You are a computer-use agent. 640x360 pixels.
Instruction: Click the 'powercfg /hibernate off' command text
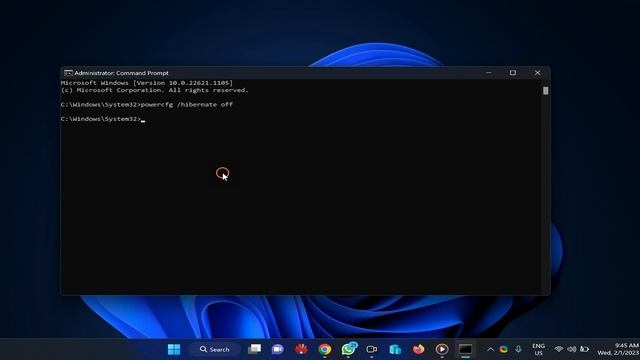(x=187, y=104)
